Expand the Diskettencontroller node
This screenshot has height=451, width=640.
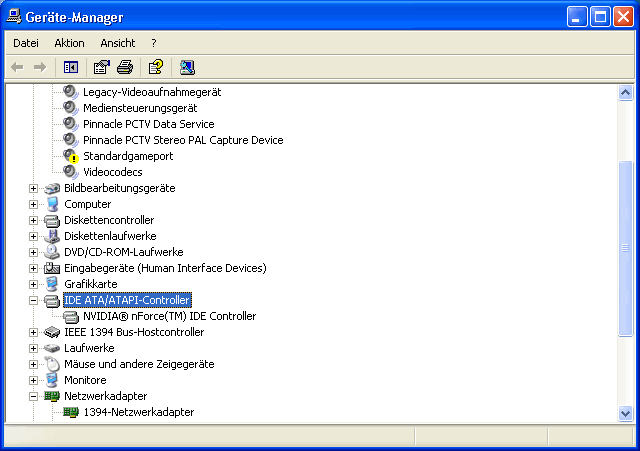pyautogui.click(x=33, y=220)
